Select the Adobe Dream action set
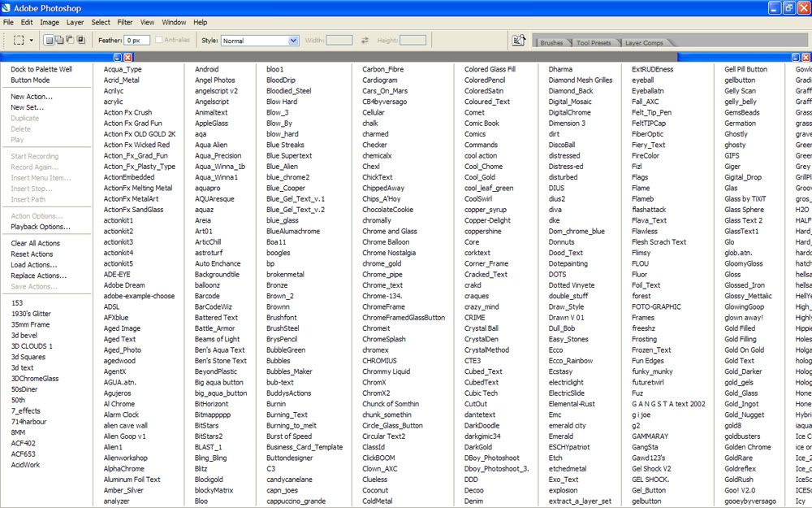This screenshot has height=508, width=812. pos(124,285)
